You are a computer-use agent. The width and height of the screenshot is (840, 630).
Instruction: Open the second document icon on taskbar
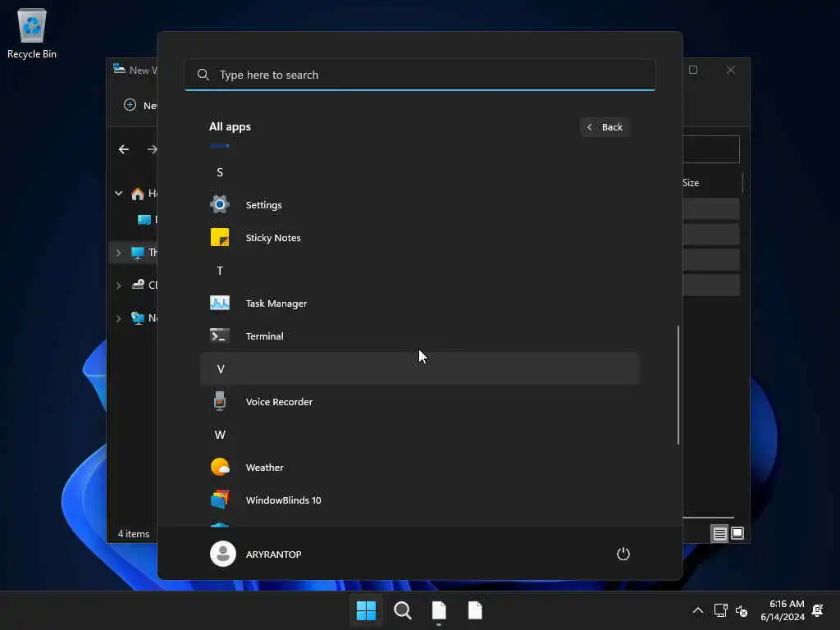click(x=475, y=610)
